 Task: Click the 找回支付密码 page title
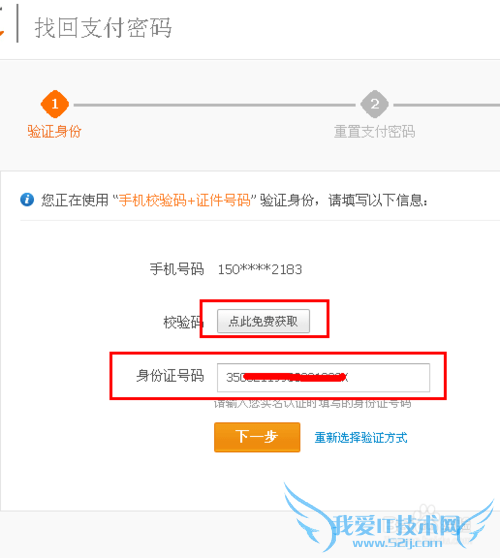pyautogui.click(x=103, y=27)
